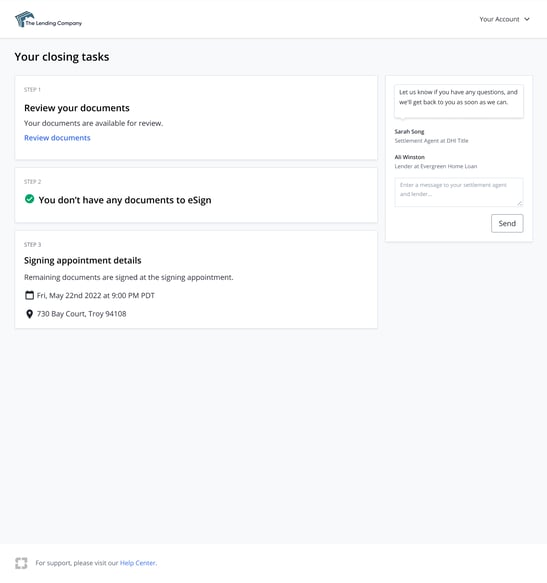Click The Lending Company logo
Viewport: 547px width, 583px height.
[x=48, y=19]
